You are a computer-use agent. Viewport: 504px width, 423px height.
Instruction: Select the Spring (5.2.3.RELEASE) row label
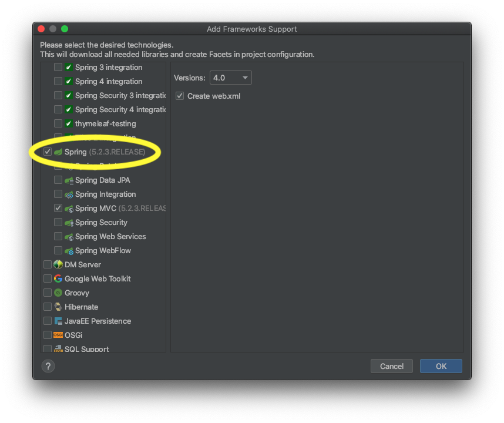(105, 152)
